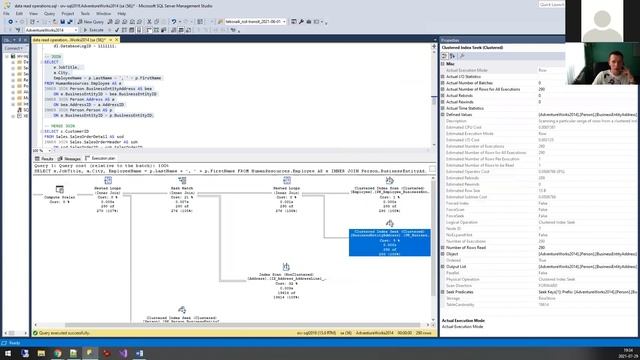Screen dimensions: 640x360
Task: Click the Property Pages wrench icon in Properties
Action: 462,56
